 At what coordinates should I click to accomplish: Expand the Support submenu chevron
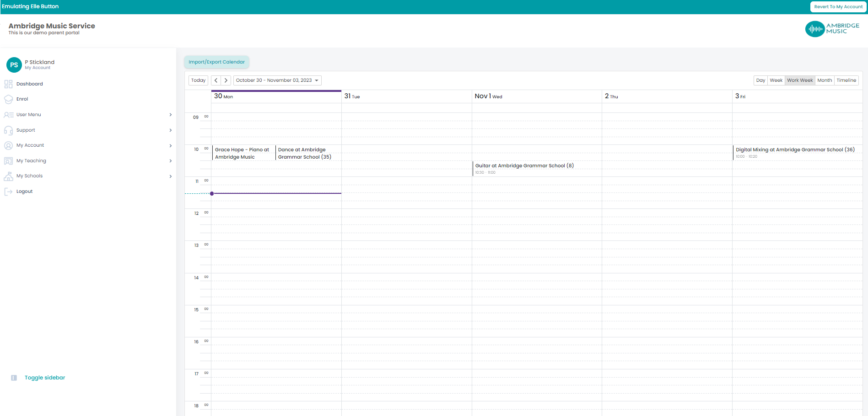(171, 130)
